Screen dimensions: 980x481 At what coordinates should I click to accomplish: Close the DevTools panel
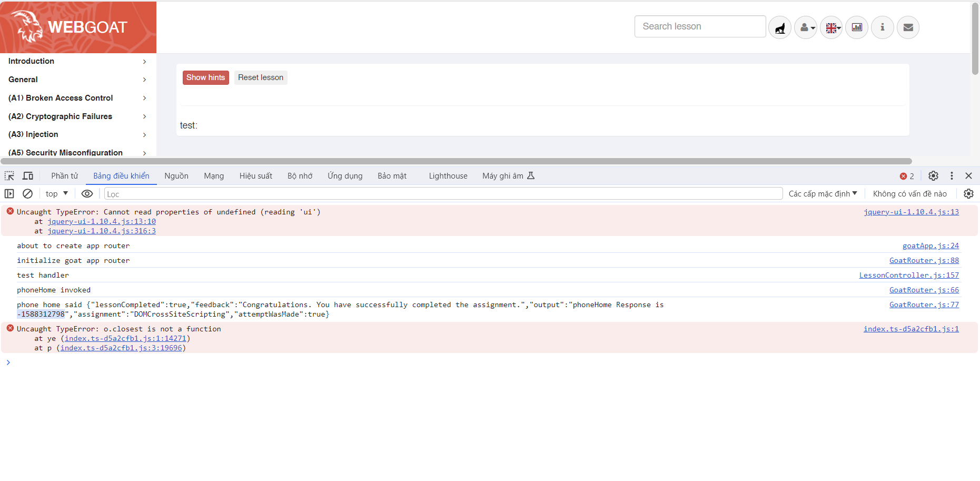(x=968, y=176)
